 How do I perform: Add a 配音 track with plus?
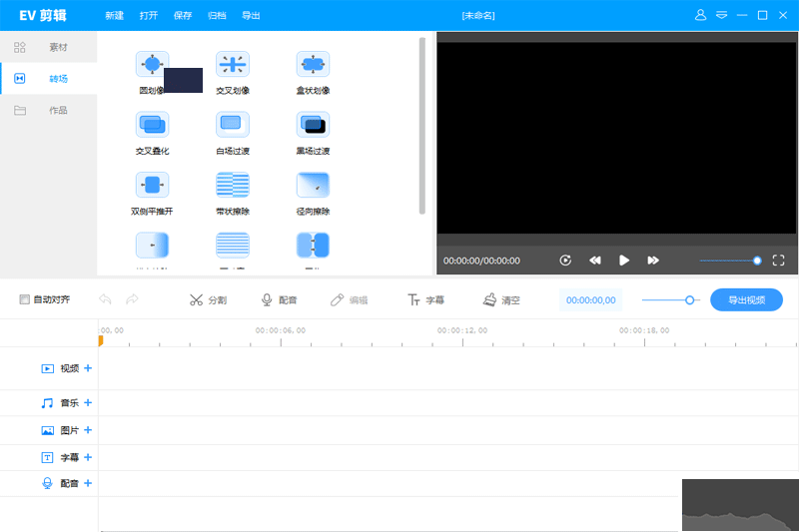click(88, 483)
